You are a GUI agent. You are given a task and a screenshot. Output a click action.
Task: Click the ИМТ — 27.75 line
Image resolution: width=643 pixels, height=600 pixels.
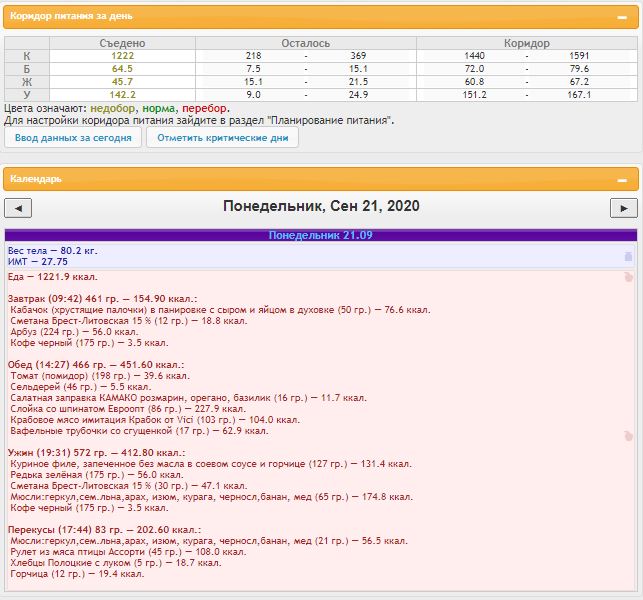coord(38,262)
